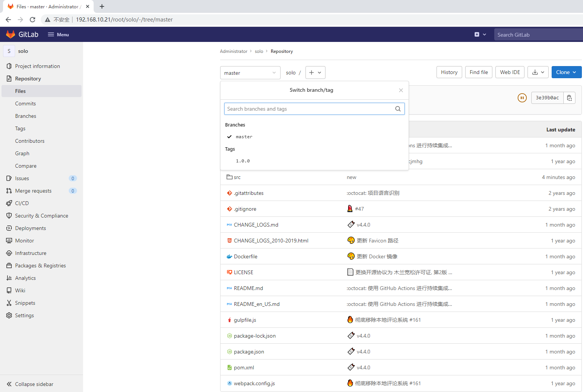583x392 pixels.
Task: Open the src folder
Action: coord(237,177)
